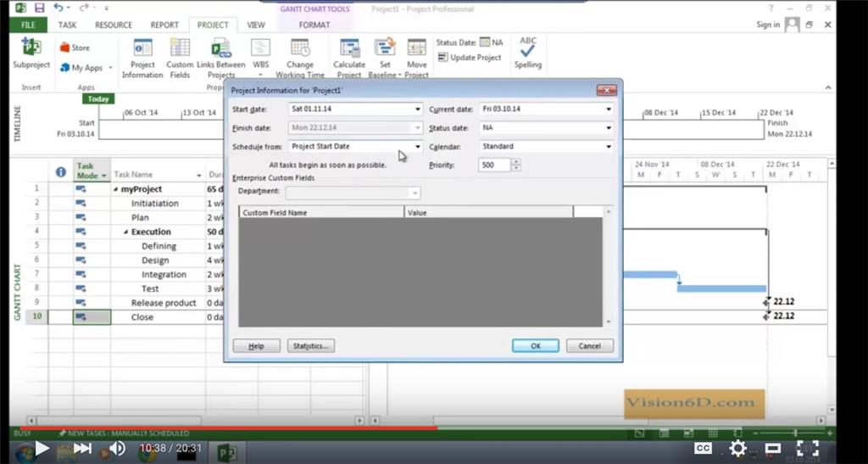Select the Initiatiation task name
The height and width of the screenshot is (464, 868).
point(155,204)
